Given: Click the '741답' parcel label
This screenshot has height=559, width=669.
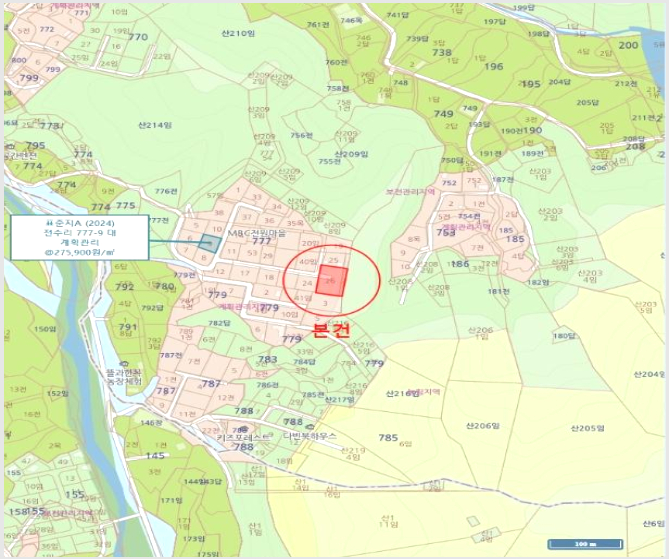Looking at the screenshot, I should 398,15.
